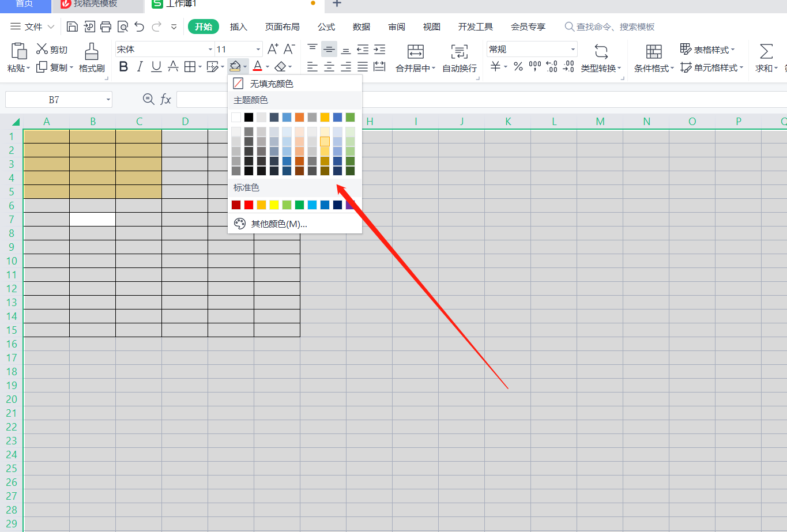Toggle center horizontal alignment

[329, 67]
